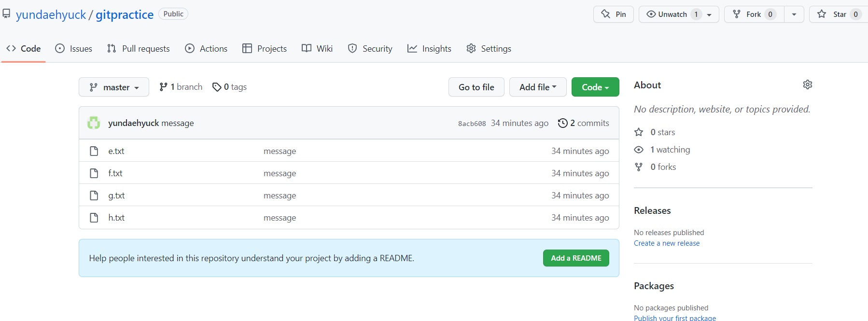Open the 0 forks link
Viewport: 868px width, 321px height.
pyautogui.click(x=663, y=167)
